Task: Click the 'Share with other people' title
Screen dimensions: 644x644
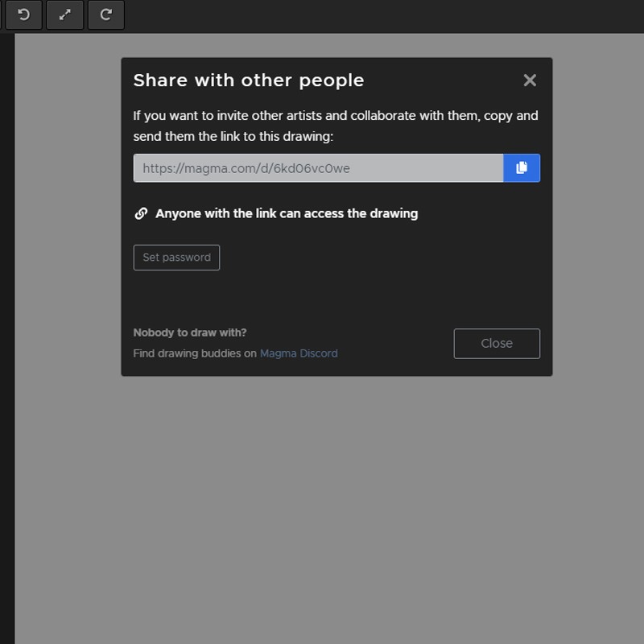Action: pos(248,80)
